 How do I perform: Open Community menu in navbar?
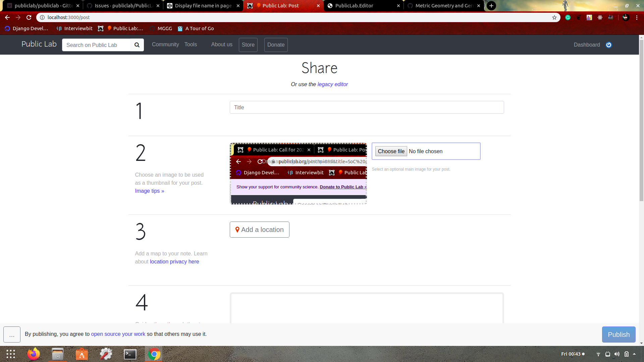[x=165, y=45]
